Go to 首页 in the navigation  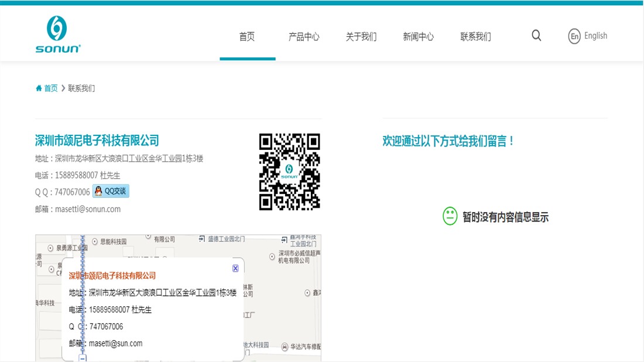click(247, 36)
